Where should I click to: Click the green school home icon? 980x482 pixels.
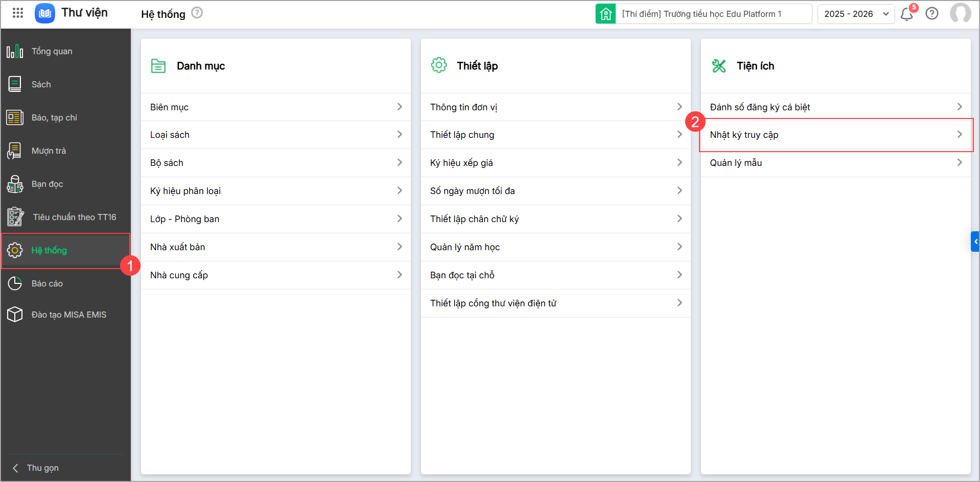click(605, 14)
